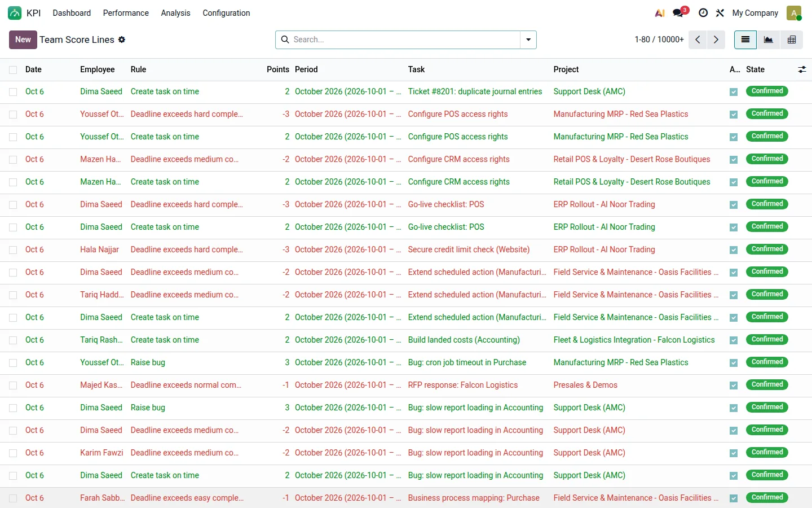
Task: Toggle active checkbox on Bug: cron job row
Action: [x=734, y=362]
